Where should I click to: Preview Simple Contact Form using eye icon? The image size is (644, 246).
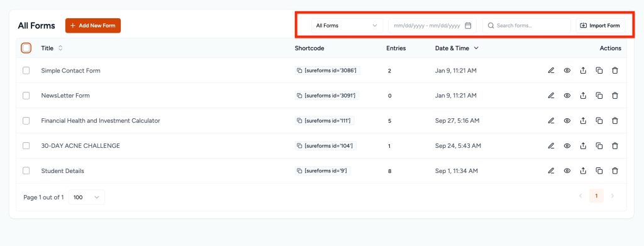point(567,70)
